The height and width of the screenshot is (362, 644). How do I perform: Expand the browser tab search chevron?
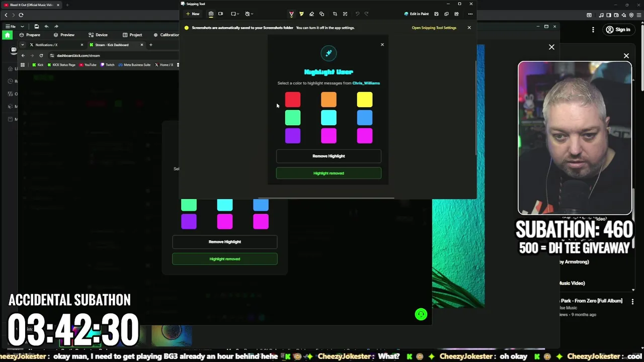pos(22,45)
